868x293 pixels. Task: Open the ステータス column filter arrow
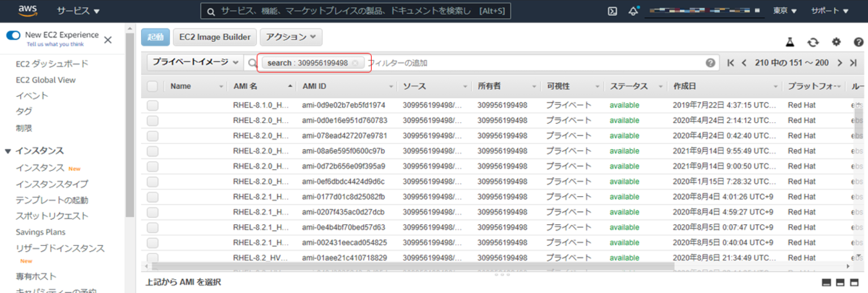click(x=661, y=86)
